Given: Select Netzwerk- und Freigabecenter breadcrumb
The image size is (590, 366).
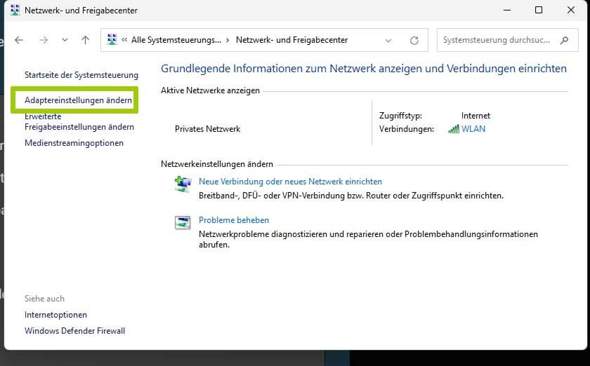Looking at the screenshot, I should pyautogui.click(x=292, y=40).
